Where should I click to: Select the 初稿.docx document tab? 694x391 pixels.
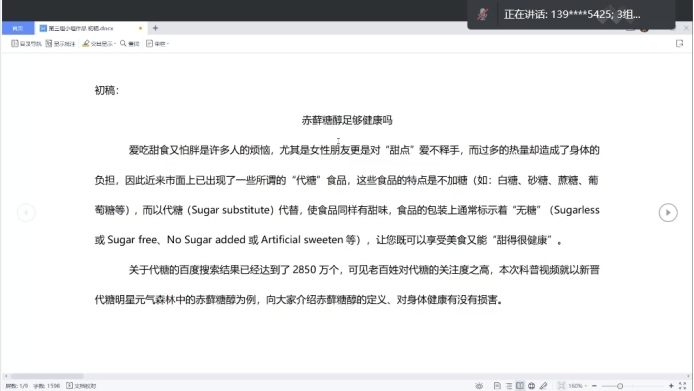[91, 28]
